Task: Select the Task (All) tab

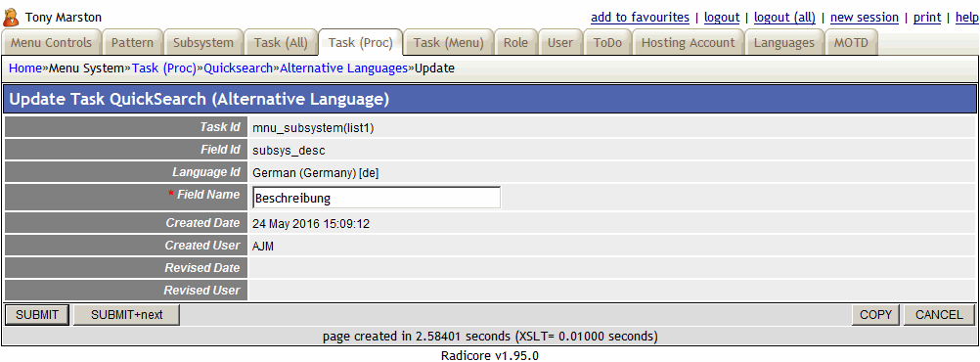Action: (281, 43)
